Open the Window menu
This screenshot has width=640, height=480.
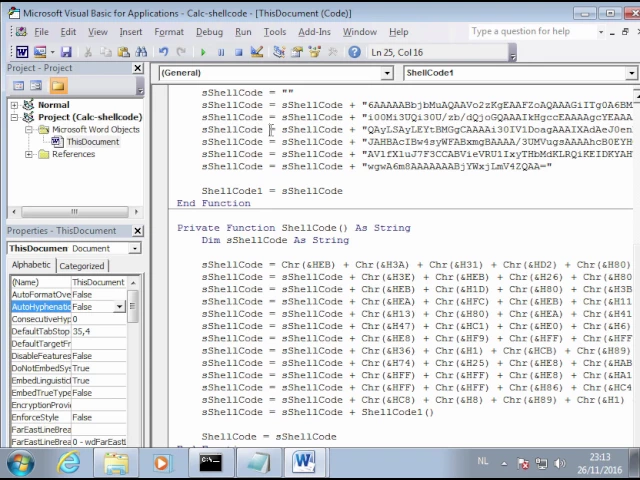[x=360, y=32]
